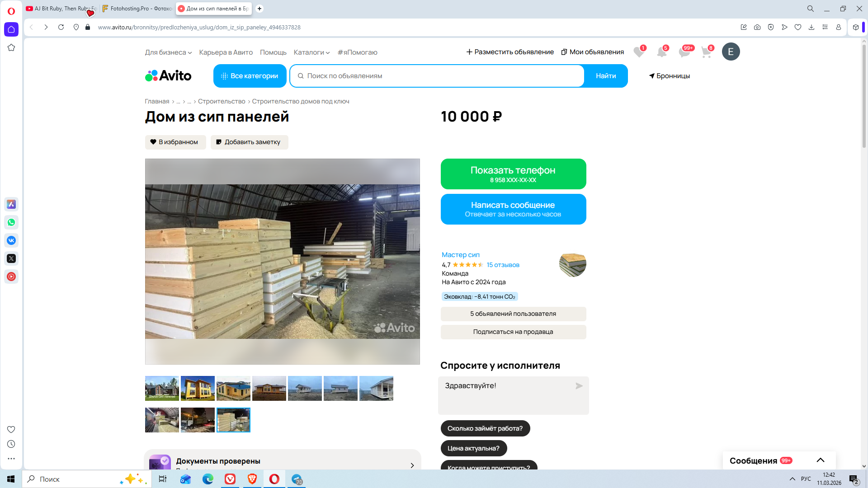Viewport: 868px width, 488px height.
Task: Open messages chat bubble icon in header
Action: 684,52
